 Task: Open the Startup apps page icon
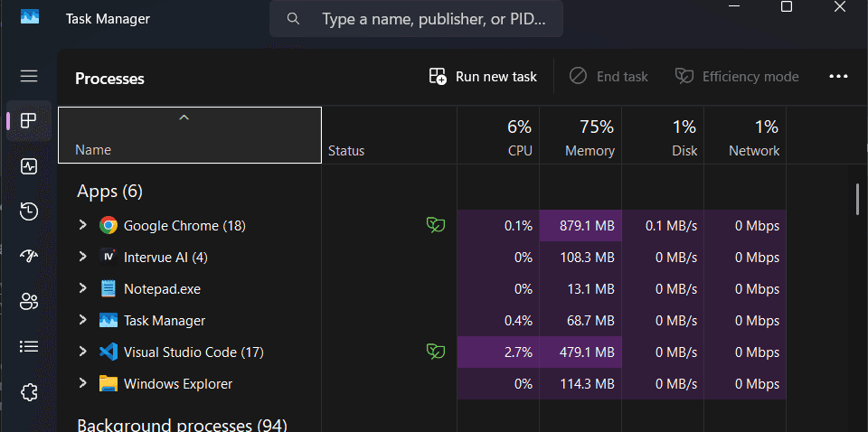click(29, 255)
